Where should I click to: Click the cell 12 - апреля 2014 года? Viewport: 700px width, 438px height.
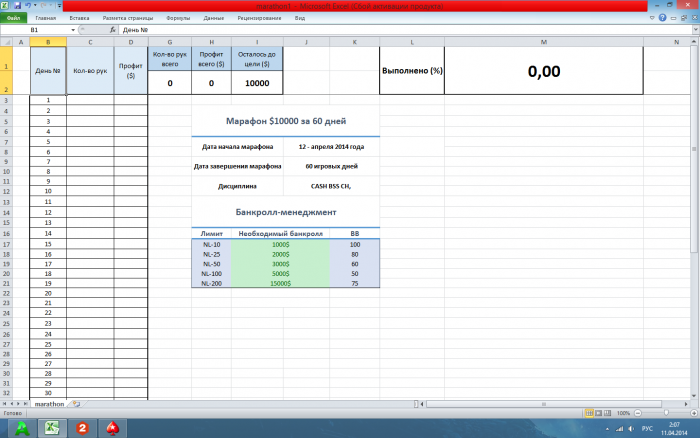331,146
